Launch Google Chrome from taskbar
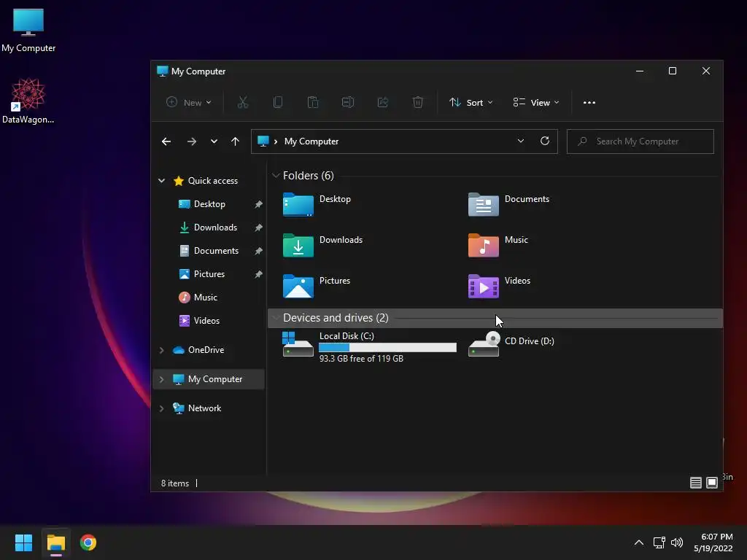Screen dimensions: 747x560 point(88,542)
